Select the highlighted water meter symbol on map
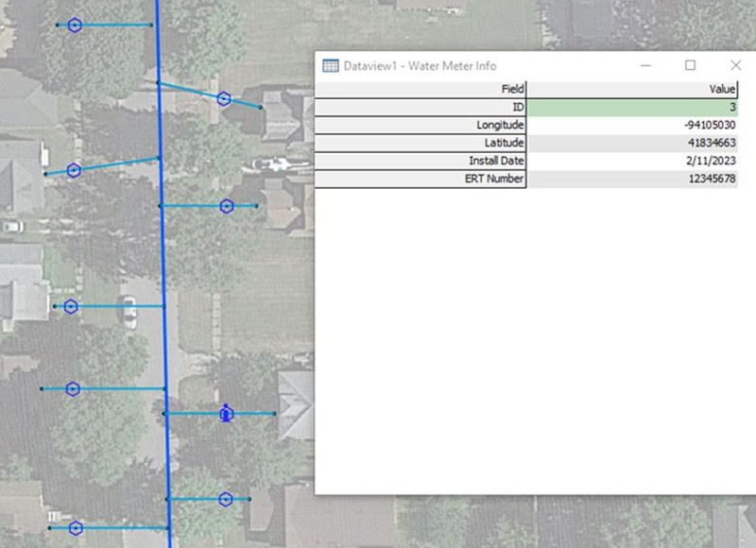756x548 pixels. click(x=226, y=413)
